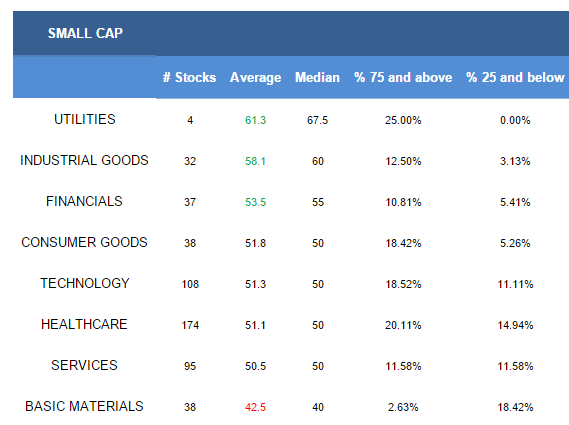This screenshot has height=425, width=569.
Task: Select the TECHNOLOGY row label
Action: (x=85, y=283)
